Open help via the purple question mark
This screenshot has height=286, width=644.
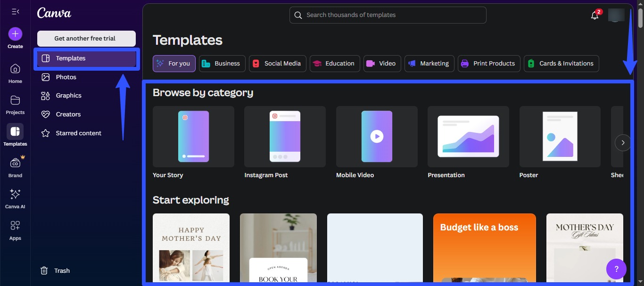coord(616,269)
